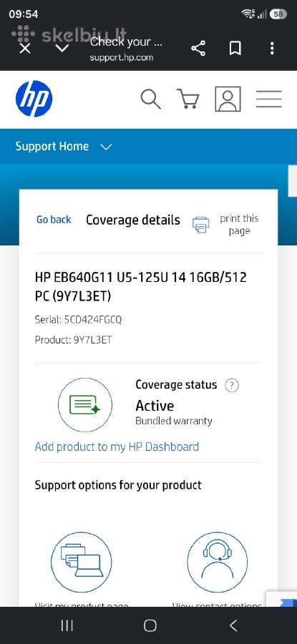This screenshot has width=297, height=644.
Task: Open the HP logo home link
Action: 34,99
